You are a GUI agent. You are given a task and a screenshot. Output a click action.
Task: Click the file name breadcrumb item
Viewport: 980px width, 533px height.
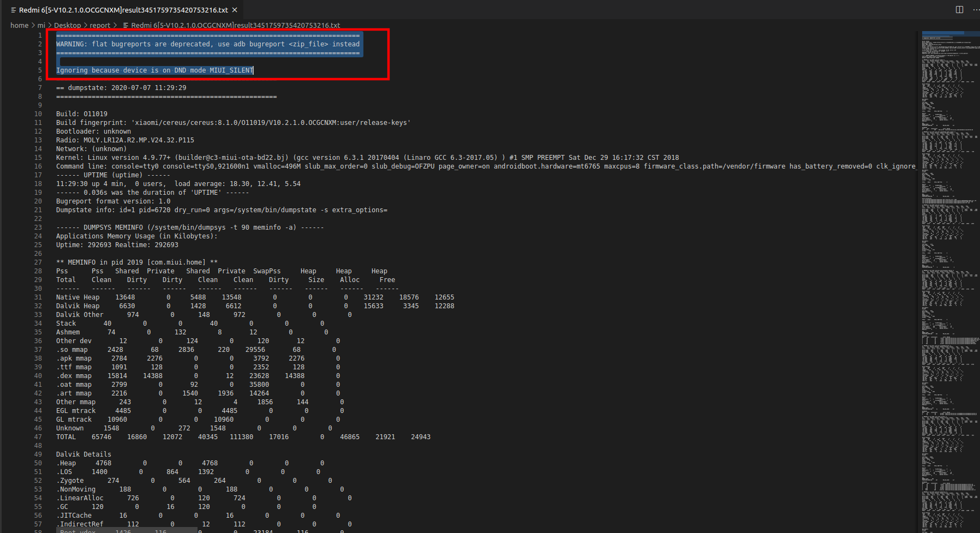pyautogui.click(x=235, y=25)
